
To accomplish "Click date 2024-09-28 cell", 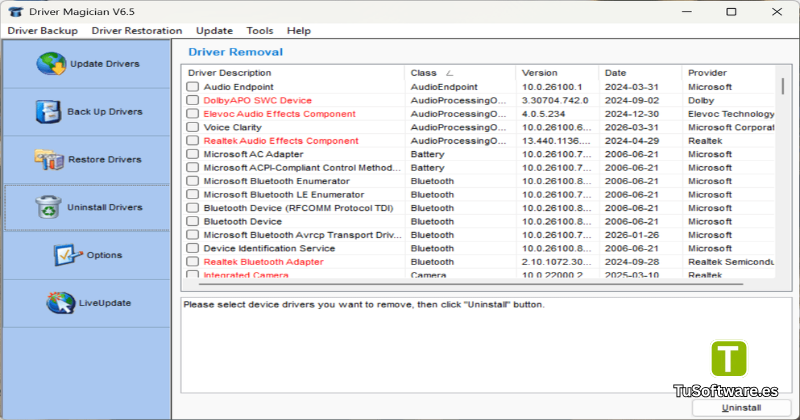I will pyautogui.click(x=632, y=262).
